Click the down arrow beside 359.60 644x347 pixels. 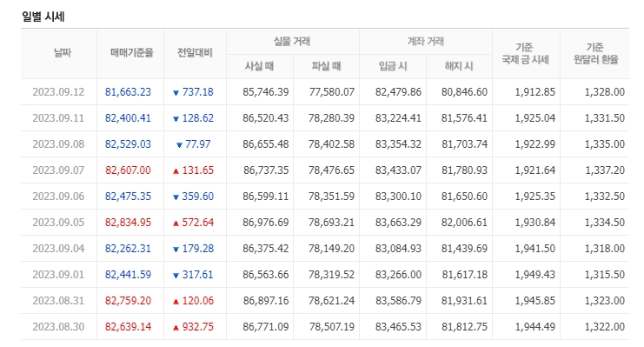(176, 197)
